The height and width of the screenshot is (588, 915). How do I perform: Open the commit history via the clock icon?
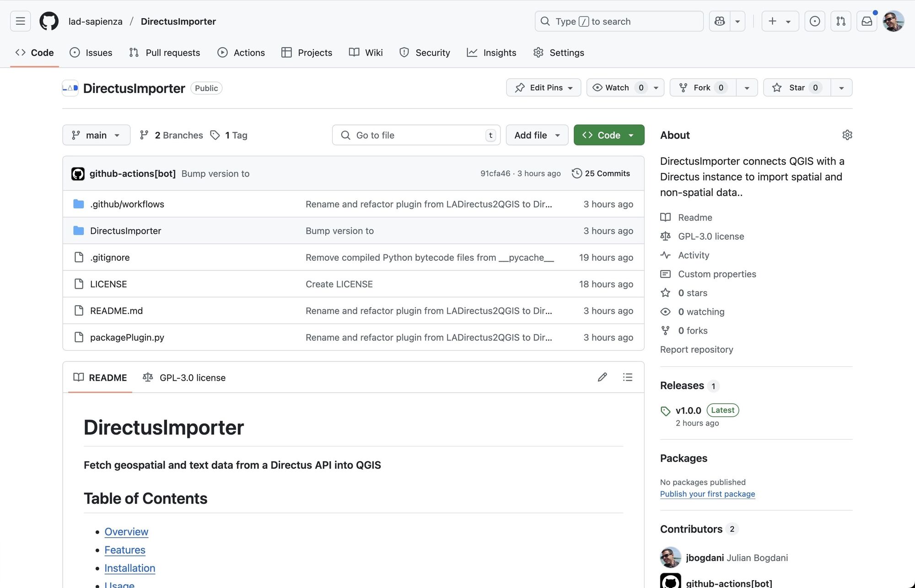coord(576,173)
